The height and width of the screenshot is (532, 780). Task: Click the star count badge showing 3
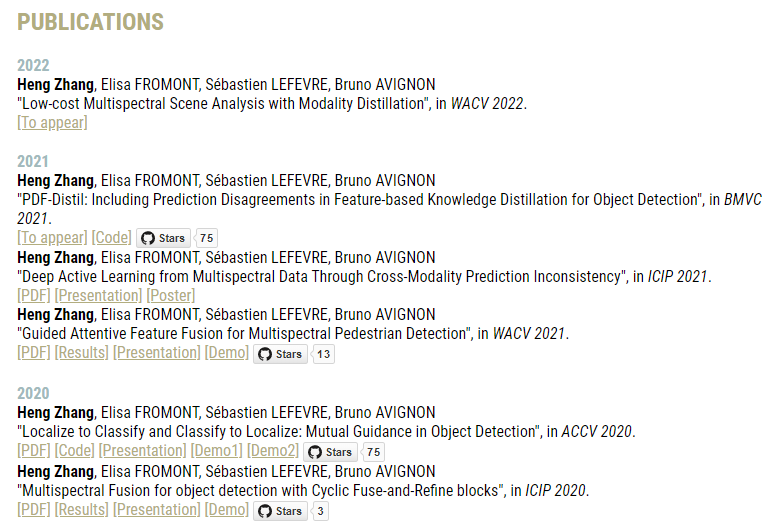pos(320,511)
